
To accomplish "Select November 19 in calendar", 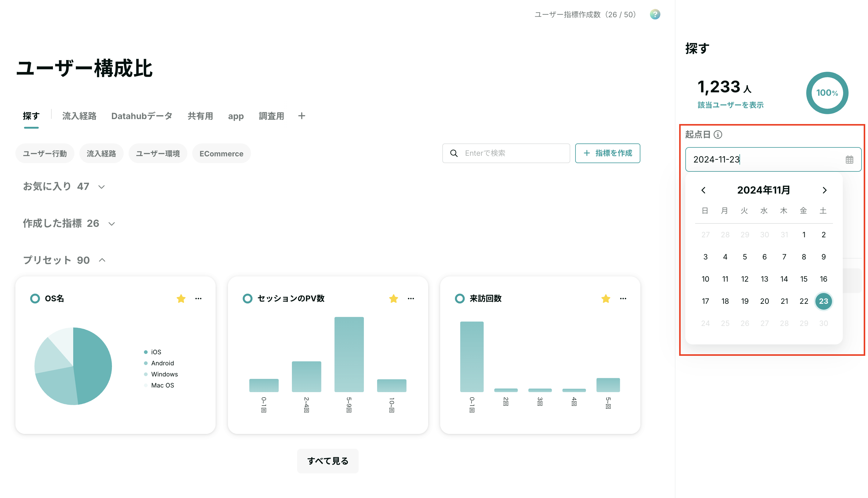I will 745,301.
